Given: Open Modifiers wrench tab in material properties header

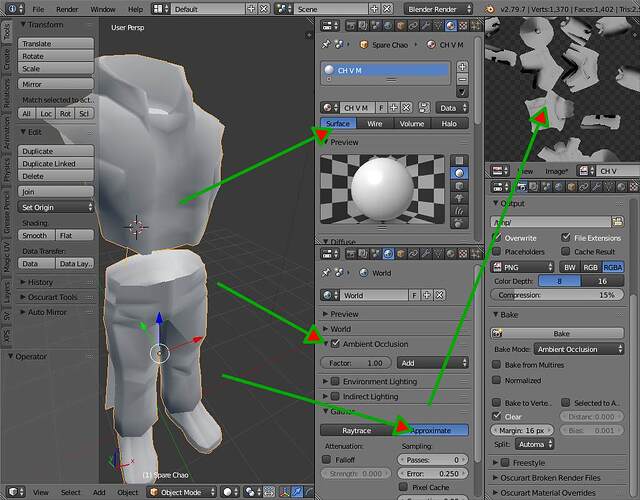Looking at the screenshot, I should (426, 26).
